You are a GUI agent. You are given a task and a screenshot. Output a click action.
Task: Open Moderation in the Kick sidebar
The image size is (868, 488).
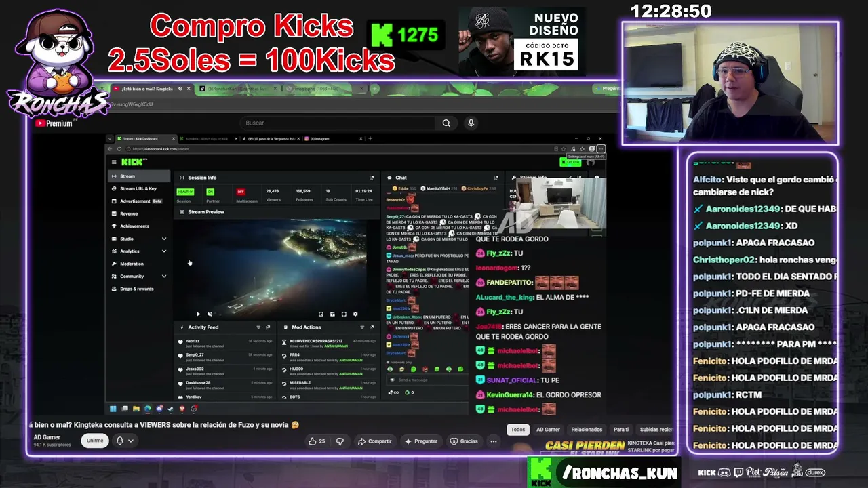tap(140, 264)
